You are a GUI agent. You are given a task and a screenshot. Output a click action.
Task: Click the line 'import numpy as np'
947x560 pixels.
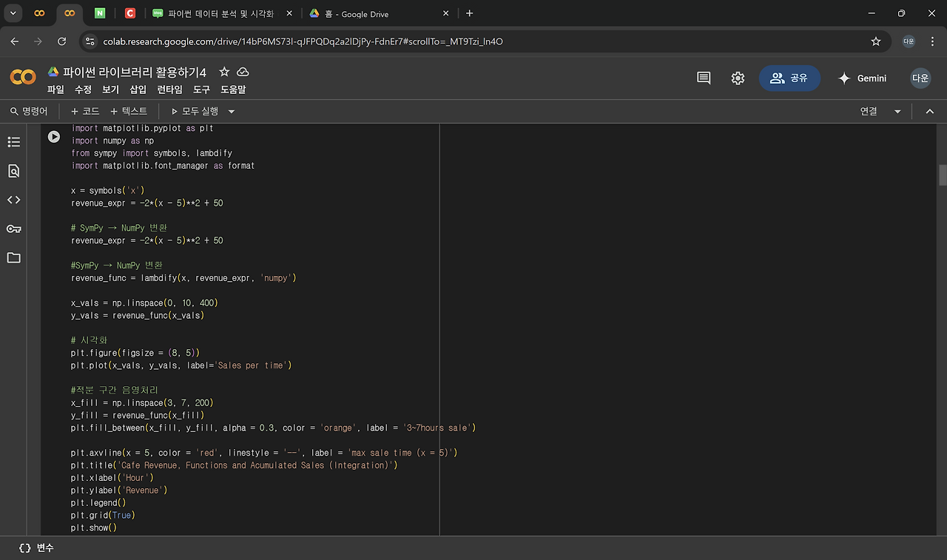(112, 141)
